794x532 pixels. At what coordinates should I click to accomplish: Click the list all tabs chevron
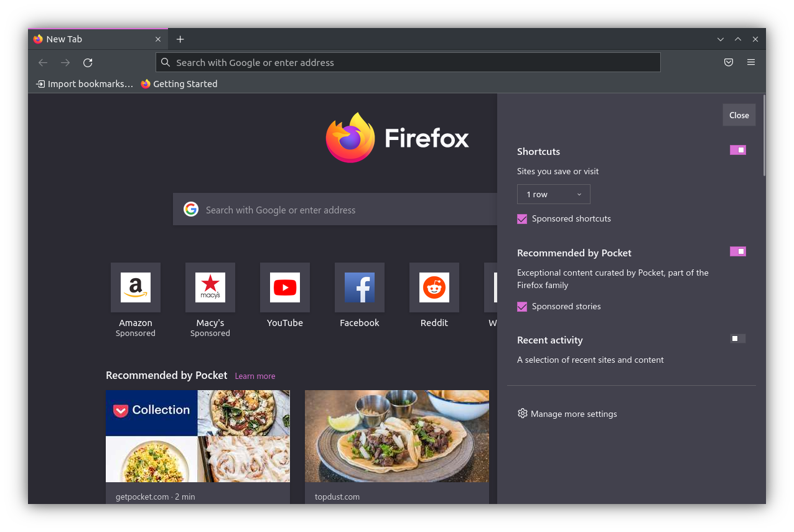(x=721, y=39)
